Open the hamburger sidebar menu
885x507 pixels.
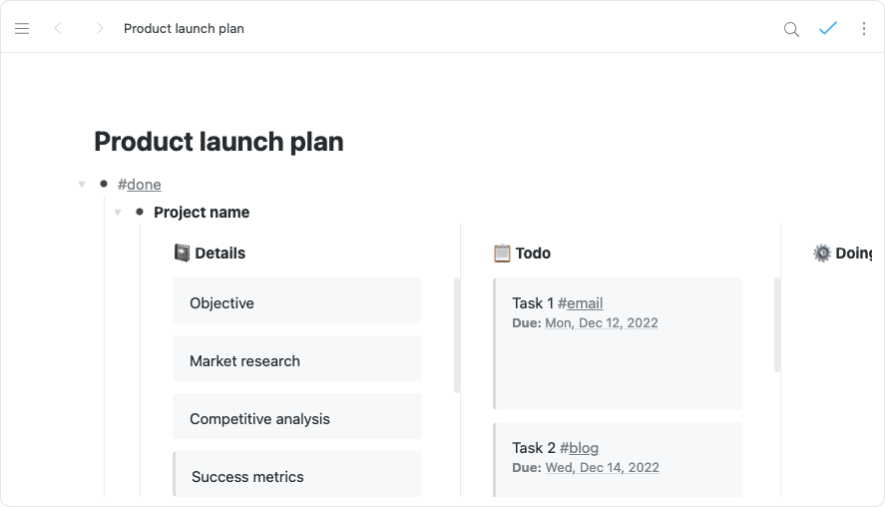(22, 29)
